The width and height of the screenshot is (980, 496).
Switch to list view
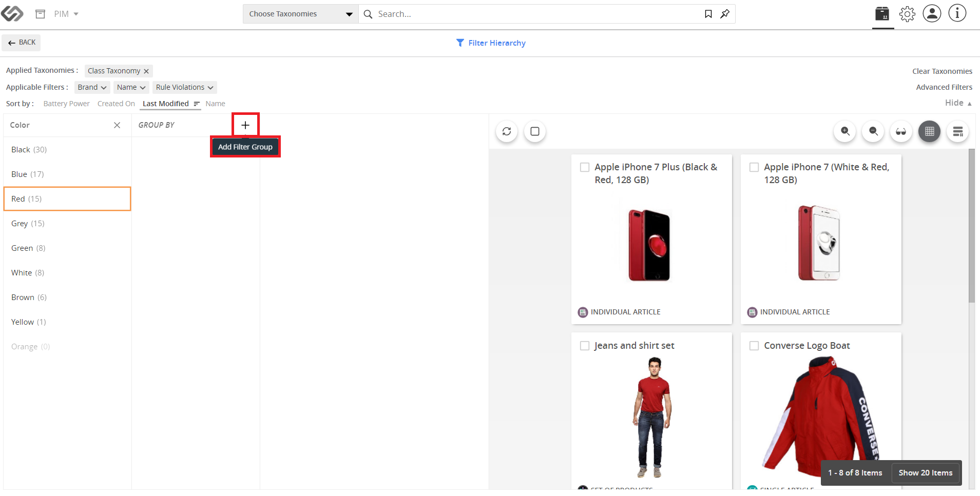tap(957, 131)
